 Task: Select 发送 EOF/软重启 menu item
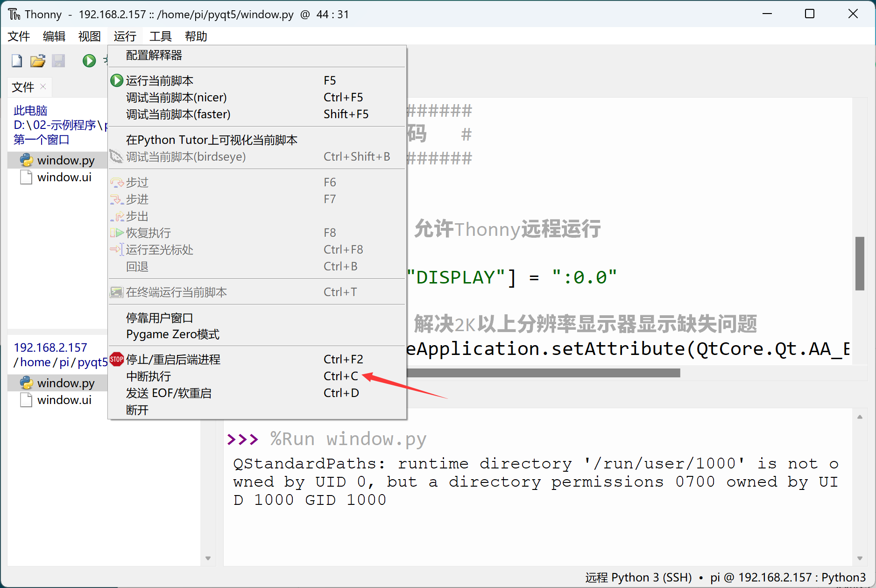click(x=257, y=393)
